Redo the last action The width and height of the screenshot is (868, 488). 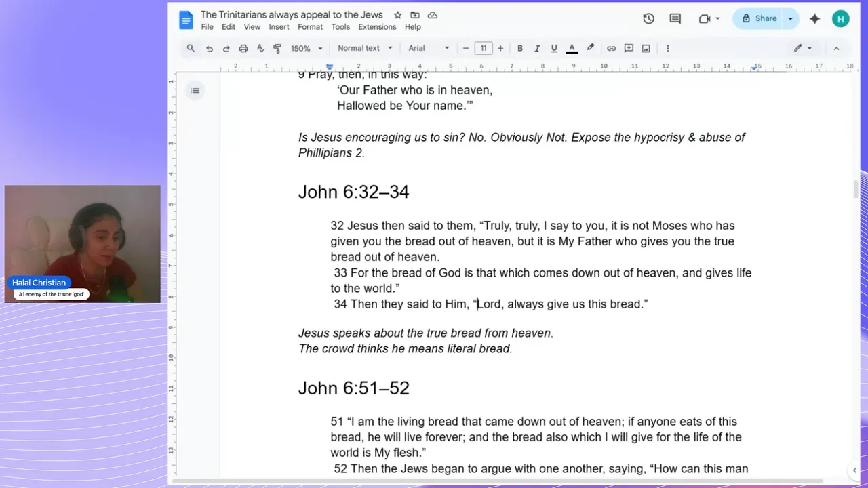[x=226, y=48]
